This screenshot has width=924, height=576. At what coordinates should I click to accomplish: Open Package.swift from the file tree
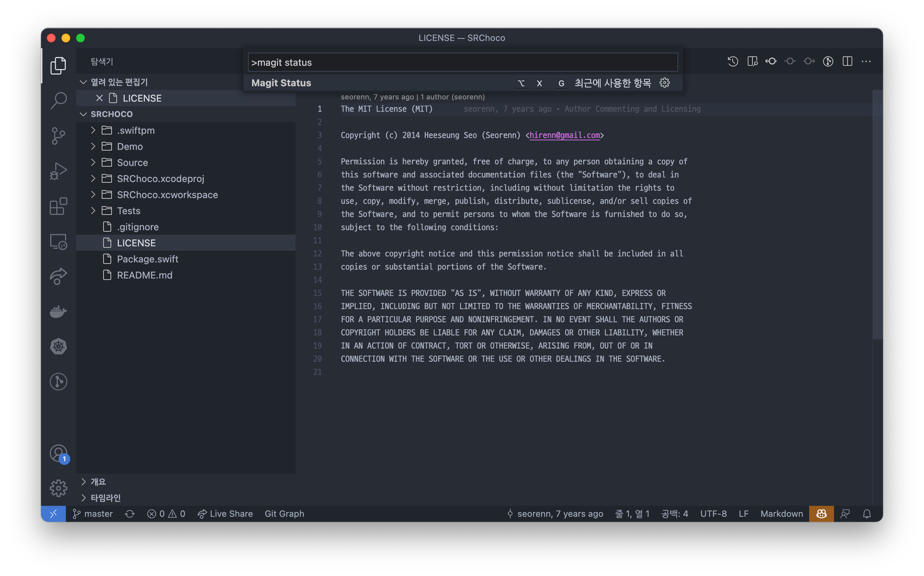tap(147, 259)
